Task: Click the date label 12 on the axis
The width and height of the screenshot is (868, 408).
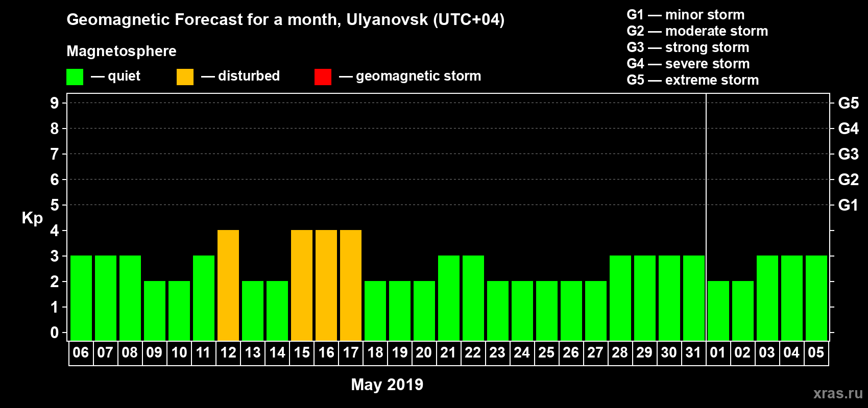Action: point(228,352)
